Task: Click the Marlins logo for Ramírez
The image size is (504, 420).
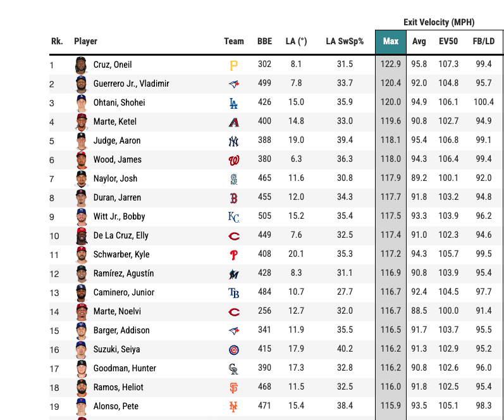Action: point(233,273)
